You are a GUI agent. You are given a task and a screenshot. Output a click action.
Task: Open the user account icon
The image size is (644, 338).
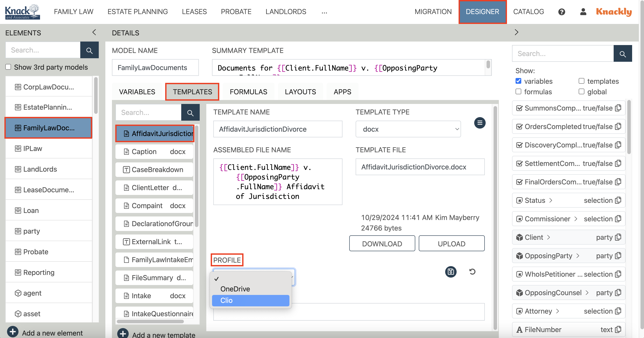click(583, 12)
